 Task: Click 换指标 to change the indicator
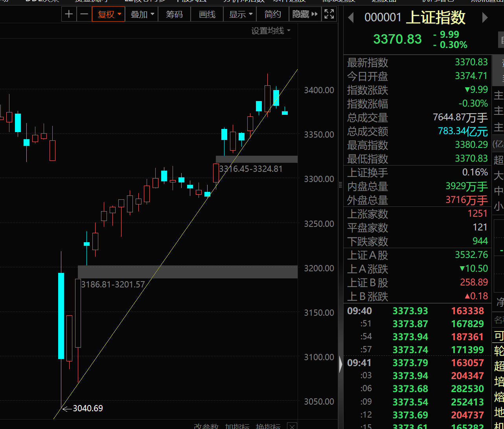click(x=268, y=426)
